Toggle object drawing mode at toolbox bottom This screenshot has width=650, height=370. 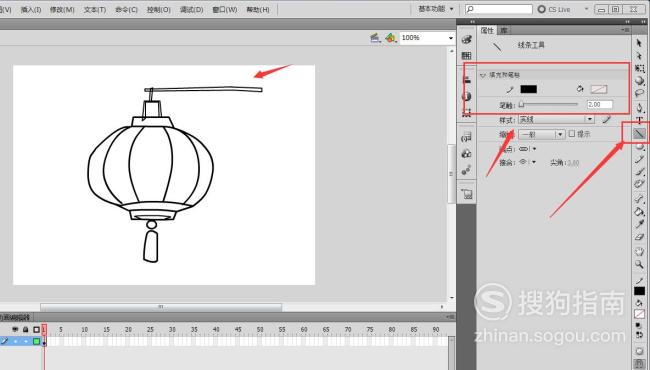[640, 351]
